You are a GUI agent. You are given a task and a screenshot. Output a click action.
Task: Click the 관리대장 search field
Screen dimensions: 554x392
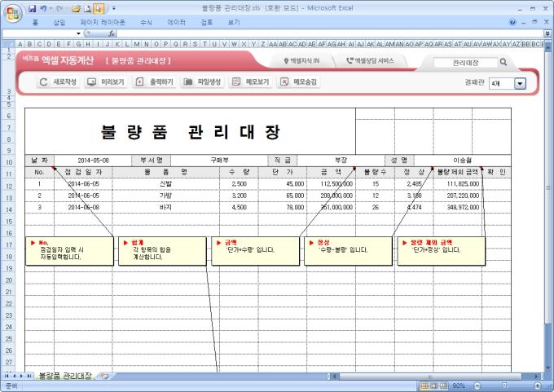[465, 63]
